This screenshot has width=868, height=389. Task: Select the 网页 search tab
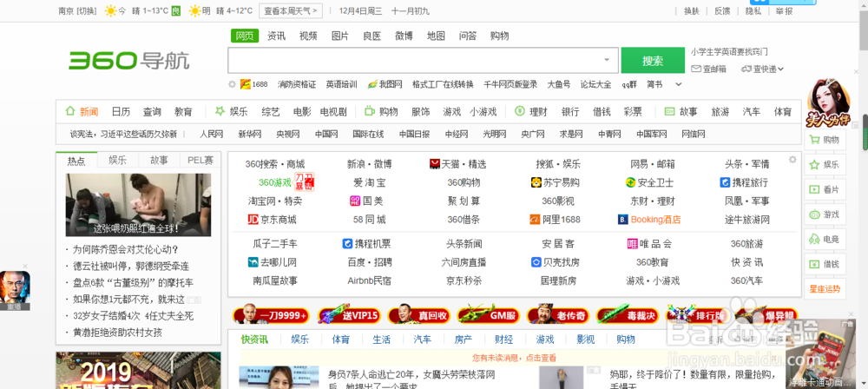245,36
